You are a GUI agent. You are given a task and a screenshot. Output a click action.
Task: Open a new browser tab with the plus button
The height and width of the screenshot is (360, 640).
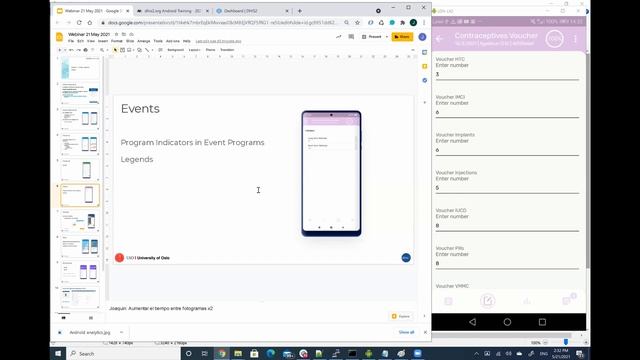point(300,11)
